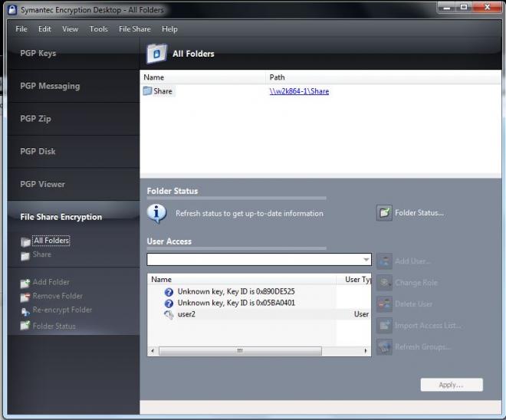Sort folder list by Path column
506x420 pixels.
tap(383, 77)
